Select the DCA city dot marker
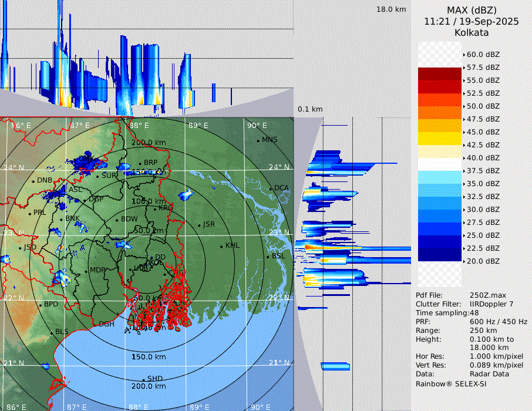The width and height of the screenshot is (532, 411). (271, 188)
